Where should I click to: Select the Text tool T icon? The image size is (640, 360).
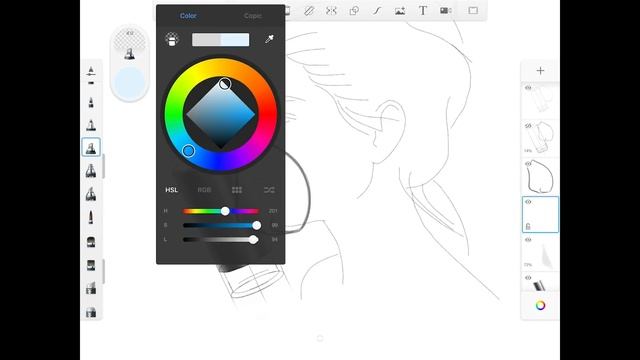423,11
